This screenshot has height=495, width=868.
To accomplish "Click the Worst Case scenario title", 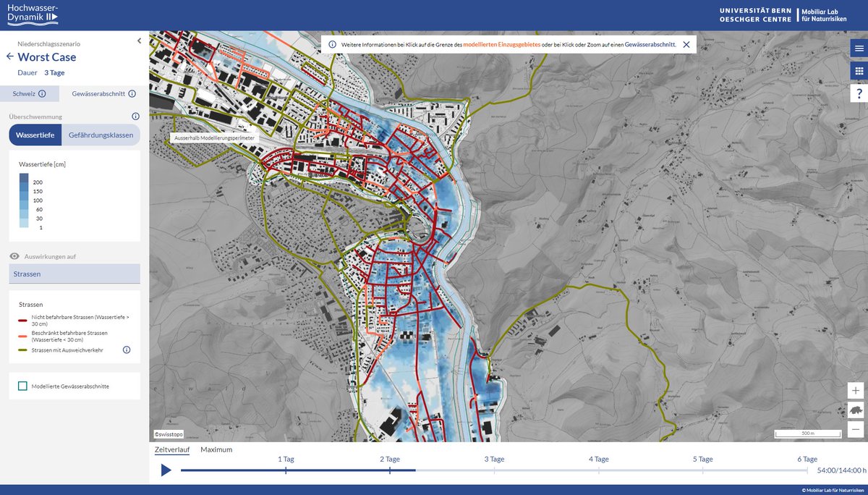I will (x=47, y=56).
